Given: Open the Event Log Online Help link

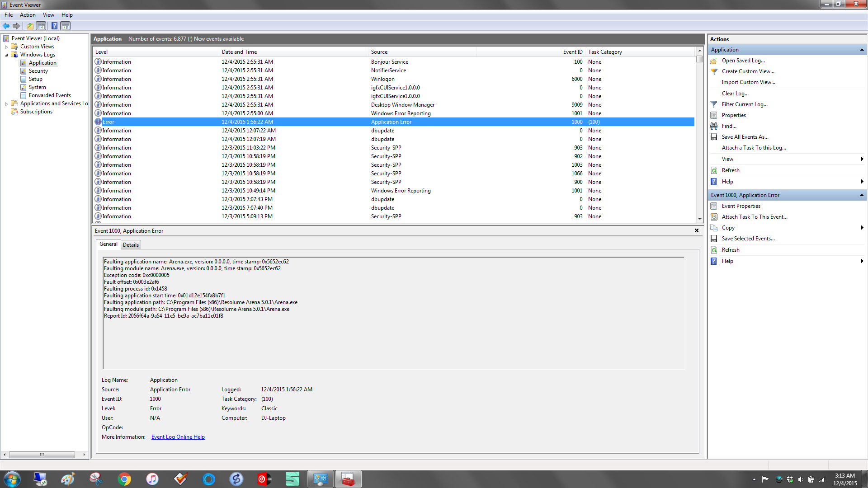Looking at the screenshot, I should coord(178,437).
